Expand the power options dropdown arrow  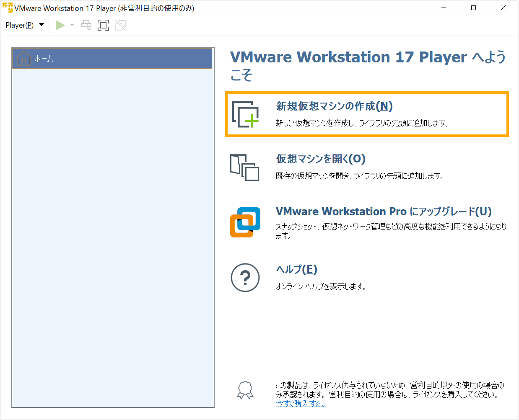[72, 25]
